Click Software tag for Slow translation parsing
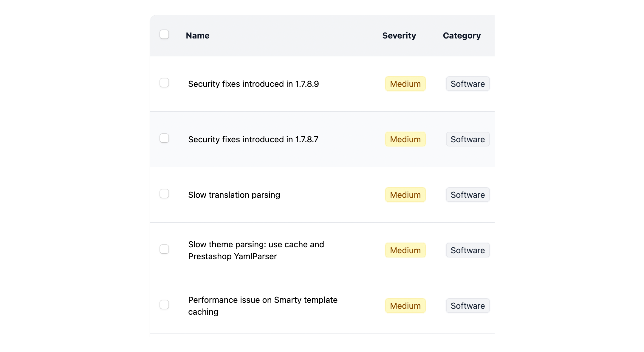This screenshot has height=352, width=644. pos(467,195)
